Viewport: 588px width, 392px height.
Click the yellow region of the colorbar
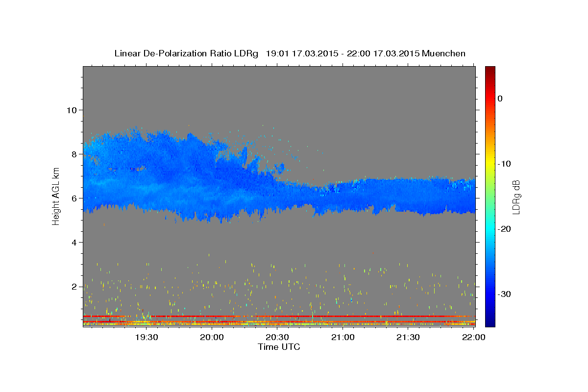point(490,162)
